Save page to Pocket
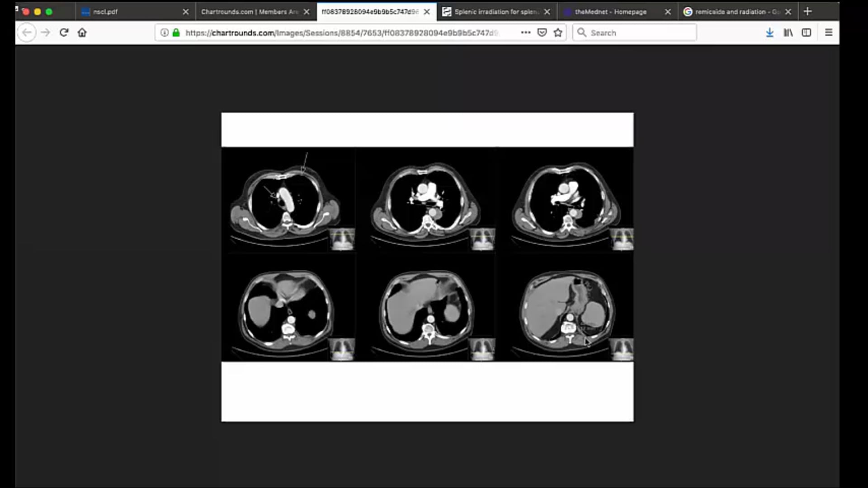Viewport: 868px width, 488px height. coord(542,33)
